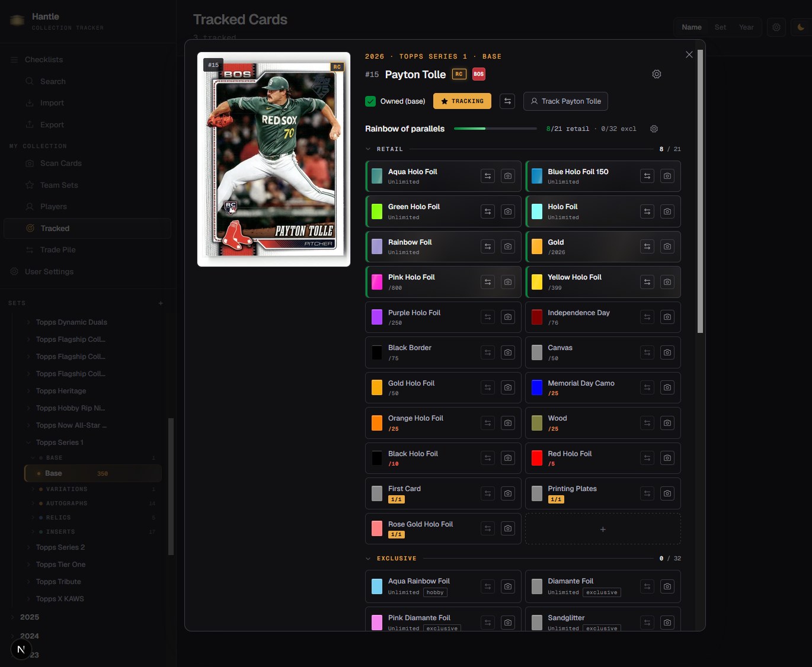Viewport: 812px width, 667px height.
Task: Click camera icon on Purple Holo Foil
Action: pos(508,317)
